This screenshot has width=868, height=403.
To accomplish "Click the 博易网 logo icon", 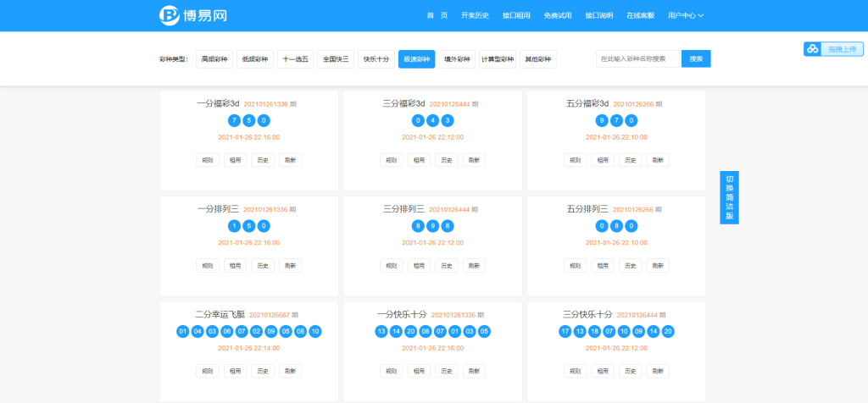I will pyautogui.click(x=170, y=15).
